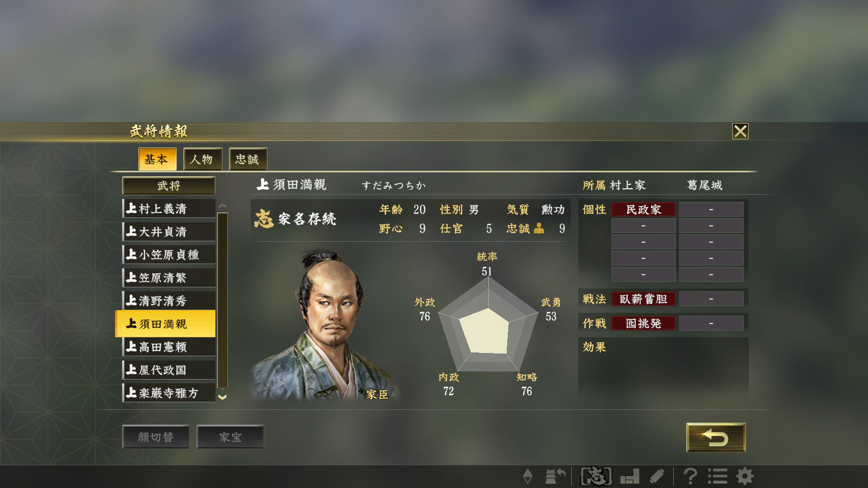Viewport: 868px width, 488px height.
Task: Select the castle return icon
Action: point(555,477)
